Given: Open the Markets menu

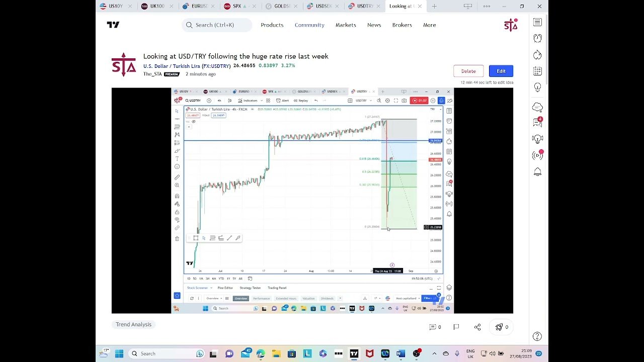Looking at the screenshot, I should point(346,25).
